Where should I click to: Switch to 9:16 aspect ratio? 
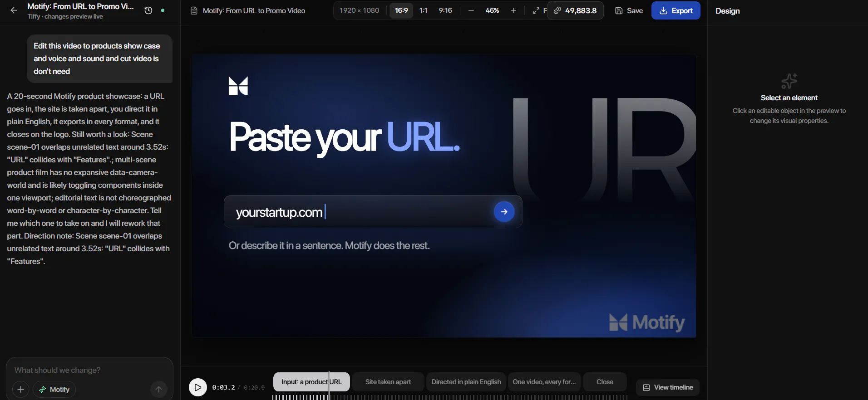[445, 10]
